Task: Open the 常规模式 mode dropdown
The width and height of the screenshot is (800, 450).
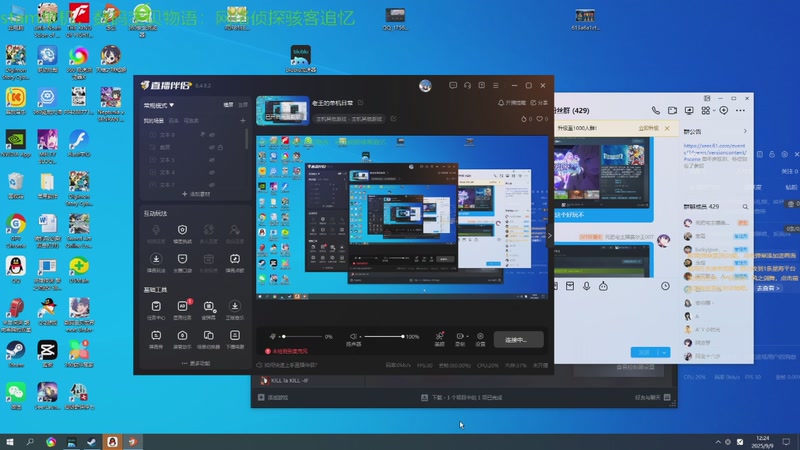Action: click(159, 105)
